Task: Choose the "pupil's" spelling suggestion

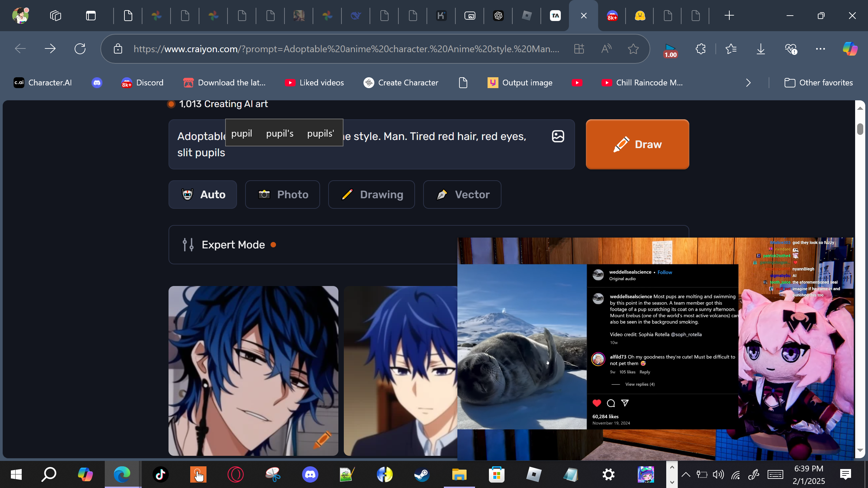Action: tap(280, 133)
